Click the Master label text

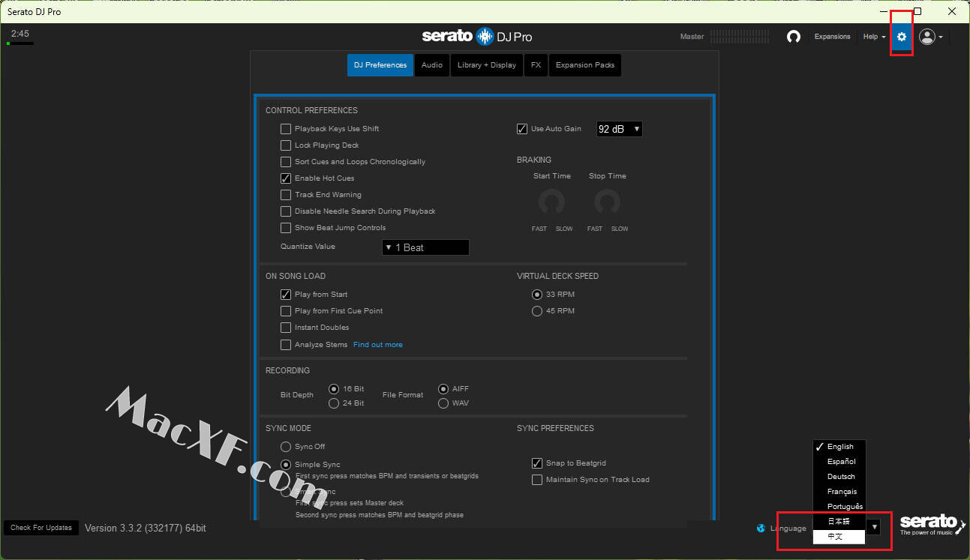pos(692,37)
